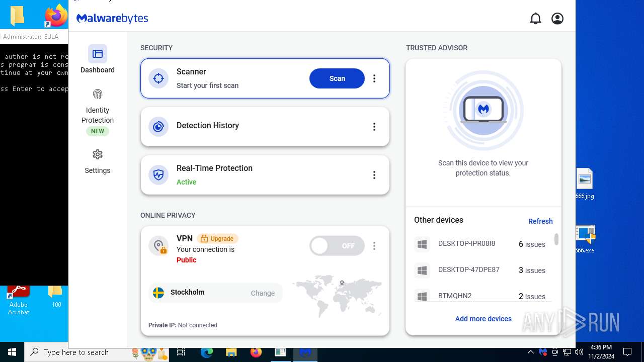Click the Scanner crosshair icon

point(158,78)
